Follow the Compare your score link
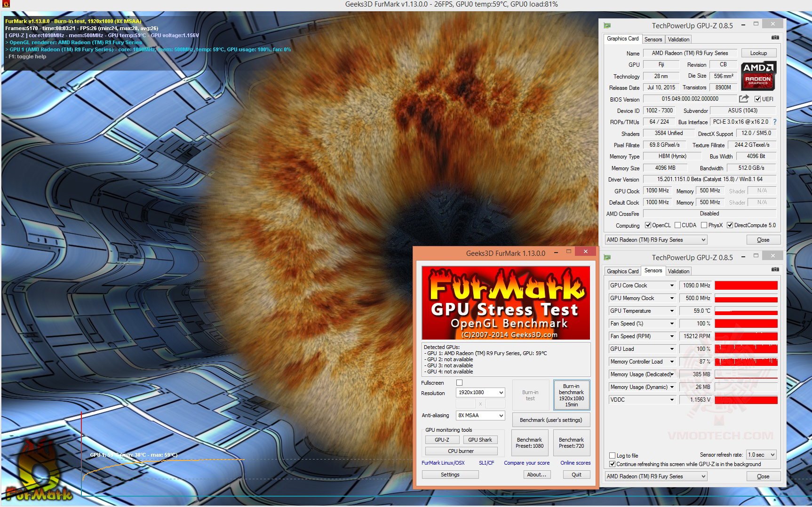 pyautogui.click(x=527, y=463)
